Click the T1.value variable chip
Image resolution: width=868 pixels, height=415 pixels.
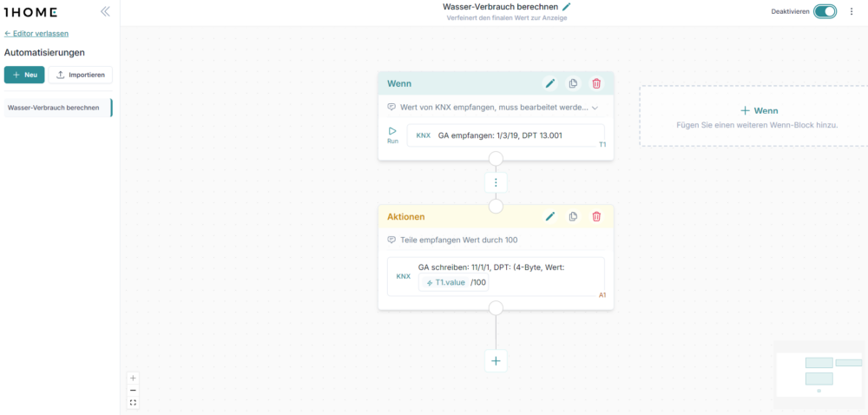click(447, 282)
